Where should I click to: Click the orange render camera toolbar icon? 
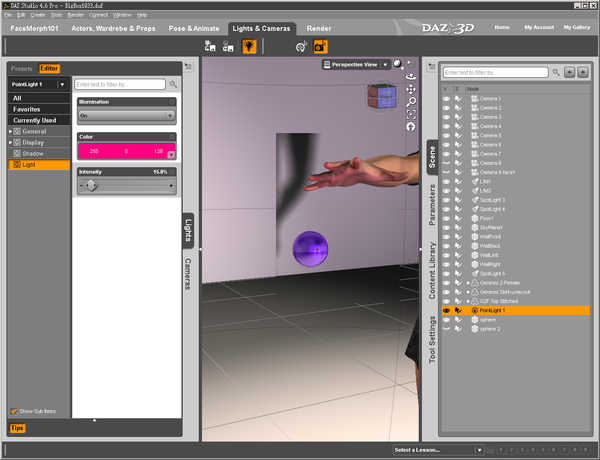pyautogui.click(x=320, y=46)
